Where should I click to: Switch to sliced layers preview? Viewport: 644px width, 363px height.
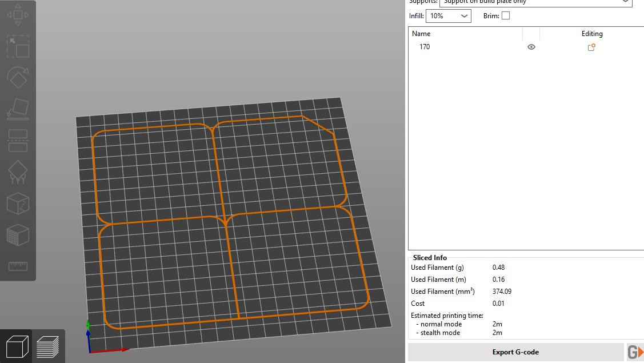pos(47,346)
